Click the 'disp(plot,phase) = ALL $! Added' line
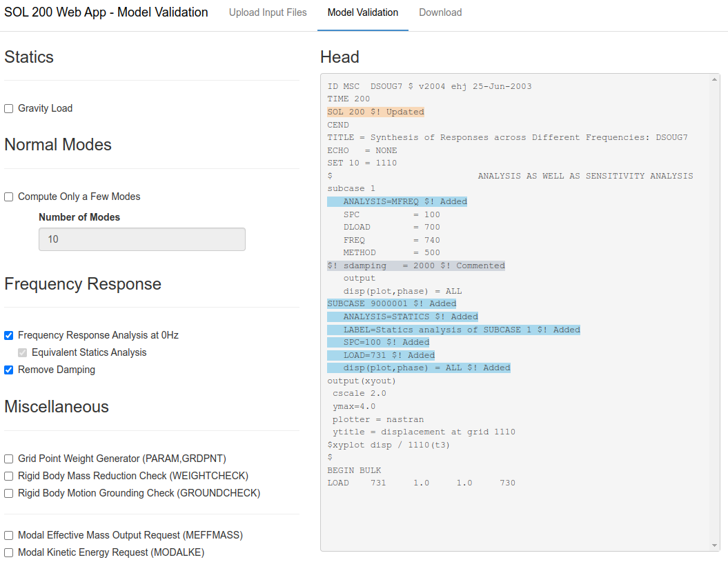 click(x=419, y=368)
